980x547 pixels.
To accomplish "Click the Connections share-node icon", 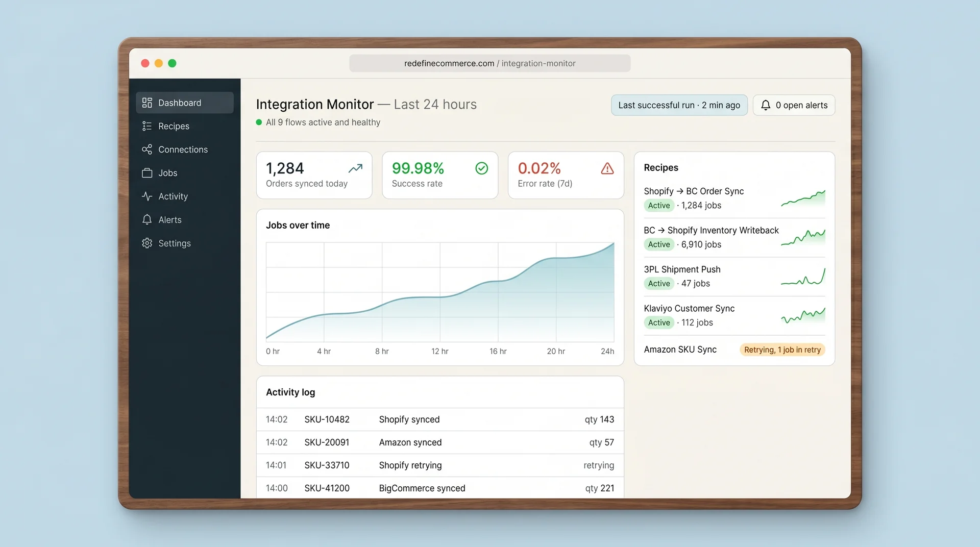I will [147, 150].
